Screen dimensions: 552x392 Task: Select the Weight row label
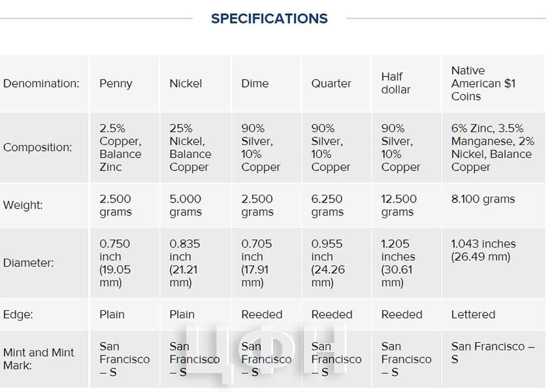tap(23, 205)
